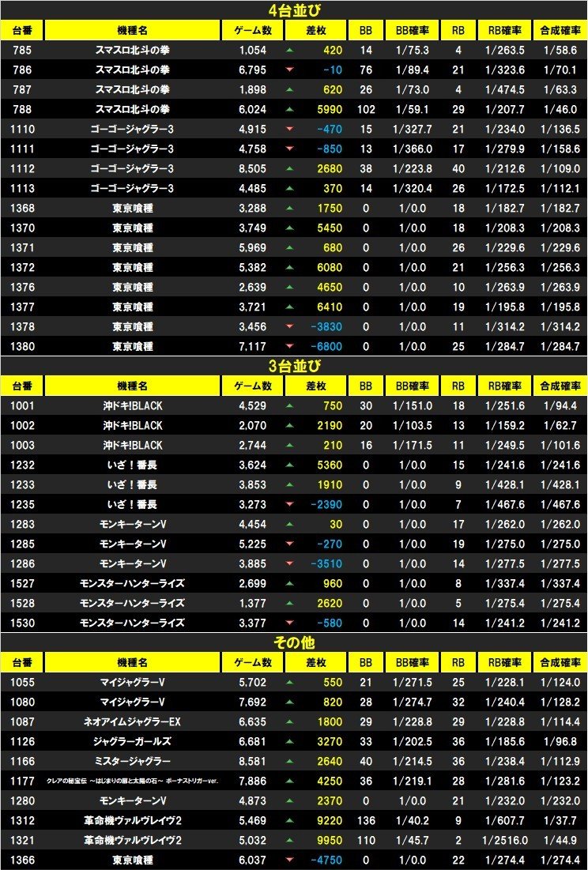Click the game count 8,505
This screenshot has width=588, height=870.
[252, 168]
